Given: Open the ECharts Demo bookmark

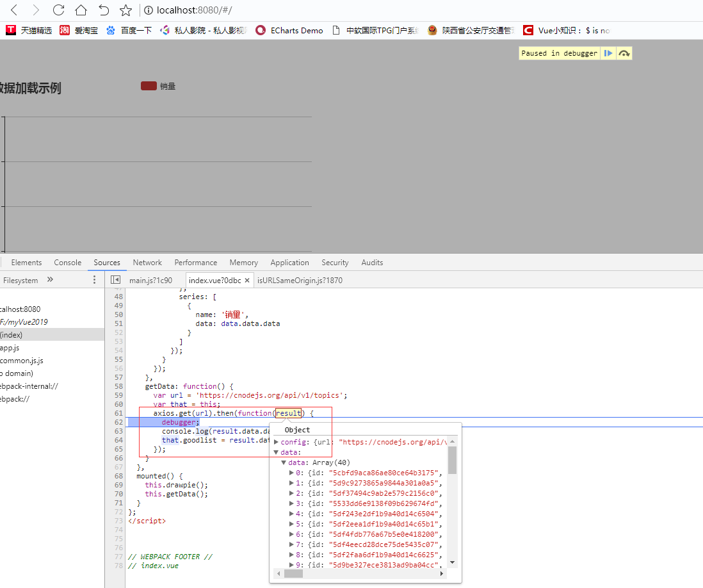Looking at the screenshot, I should 289,30.
